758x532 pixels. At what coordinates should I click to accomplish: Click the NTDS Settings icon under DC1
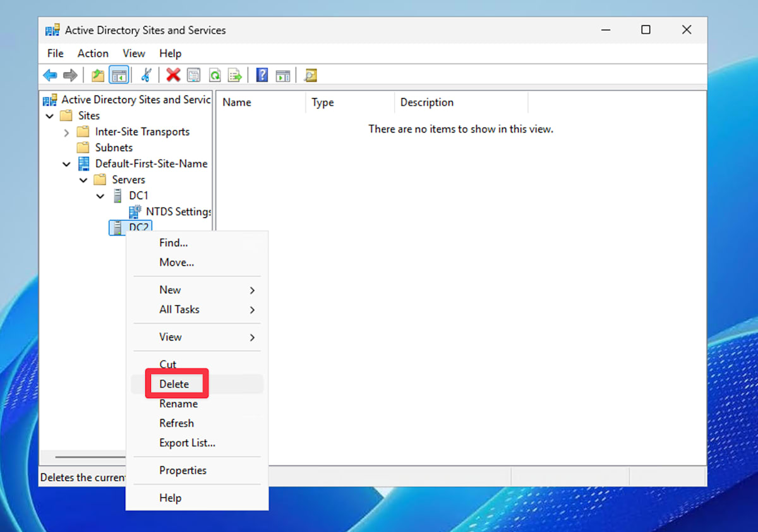(x=135, y=212)
